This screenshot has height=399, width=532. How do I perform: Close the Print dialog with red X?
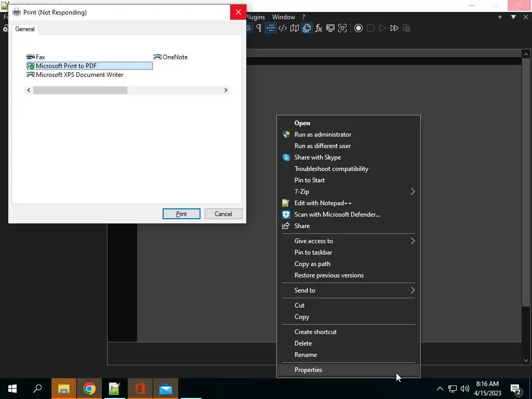[x=238, y=12]
